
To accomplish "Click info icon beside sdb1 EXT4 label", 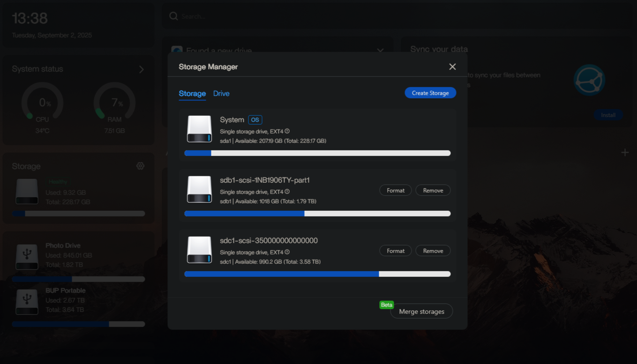I will [287, 192].
